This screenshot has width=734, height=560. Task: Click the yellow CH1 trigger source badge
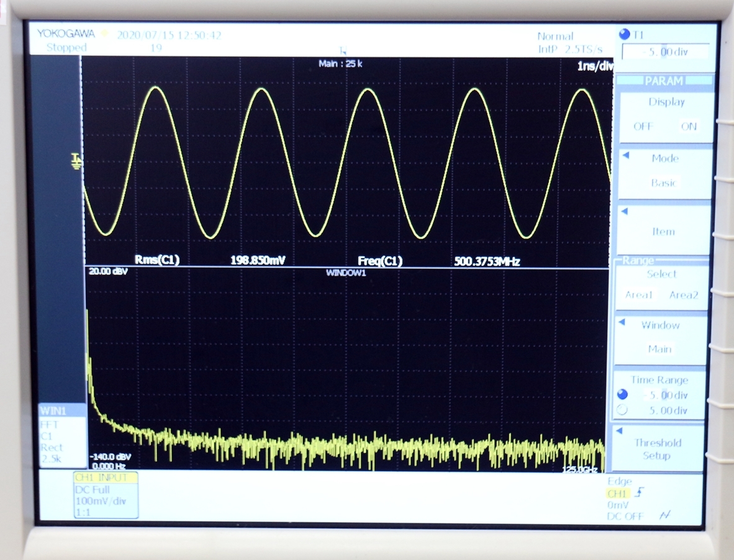click(617, 493)
